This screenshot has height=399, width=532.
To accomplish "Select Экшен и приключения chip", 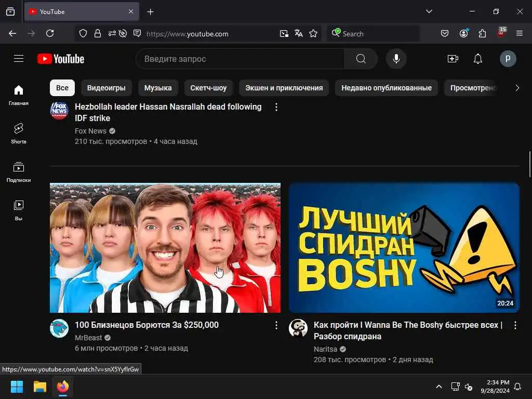I will point(284,88).
